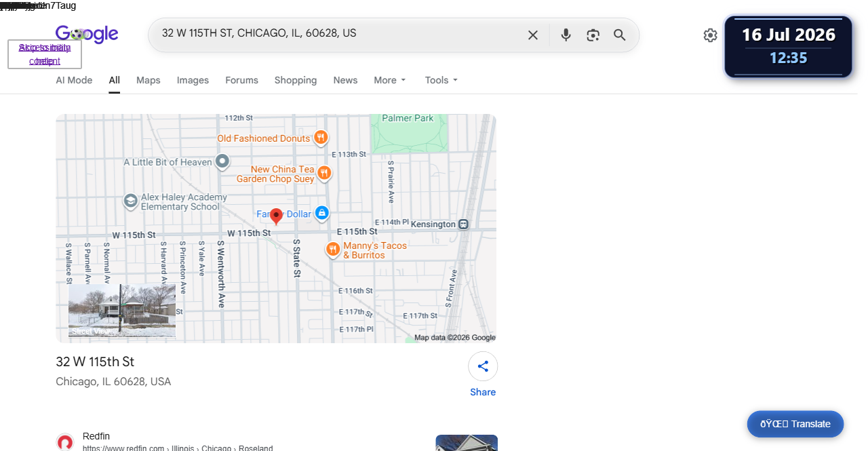Click Kensington train station icon
Viewport: 868px width, 451px height.
tap(464, 224)
